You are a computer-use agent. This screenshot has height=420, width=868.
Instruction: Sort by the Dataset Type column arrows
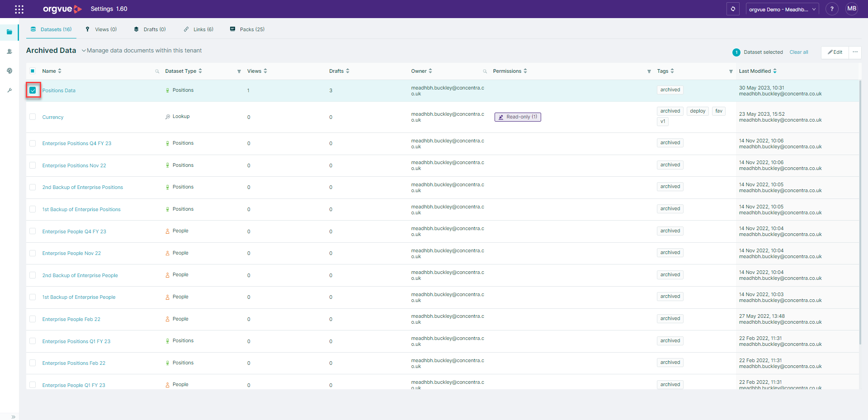click(x=200, y=71)
